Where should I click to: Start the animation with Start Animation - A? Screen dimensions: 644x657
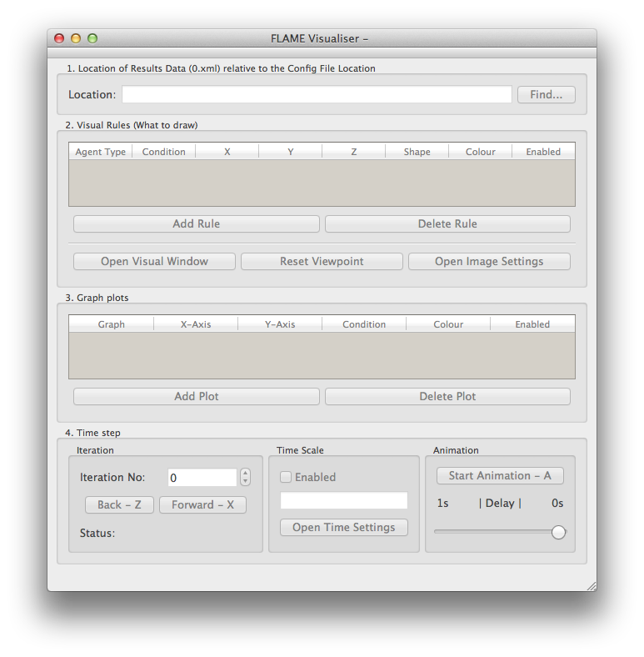point(500,475)
